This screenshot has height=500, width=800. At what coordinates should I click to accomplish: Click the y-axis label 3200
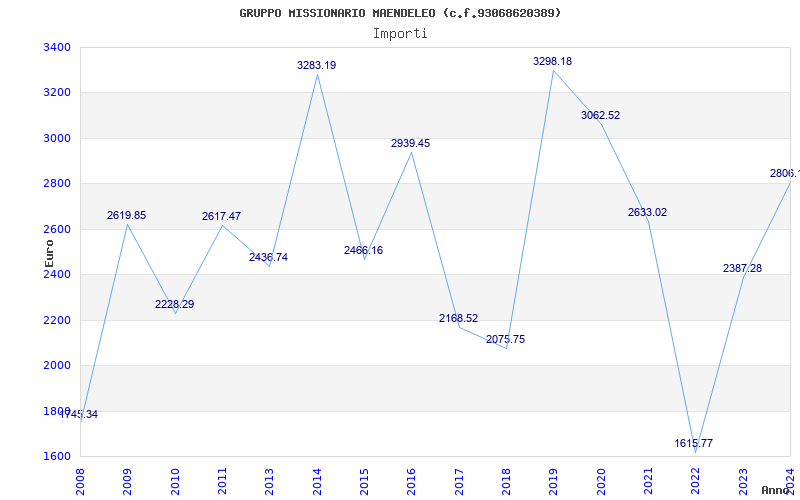click(57, 93)
